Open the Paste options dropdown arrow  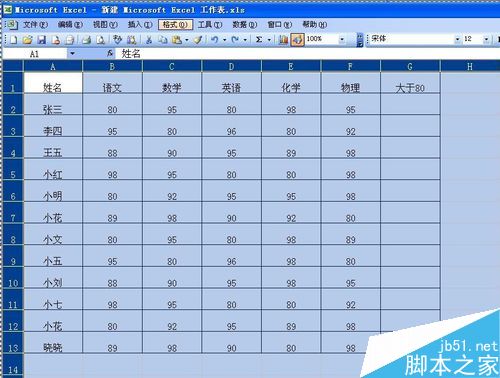[187, 40]
